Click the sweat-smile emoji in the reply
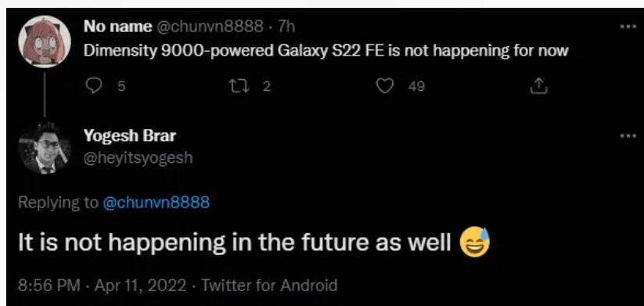The height and width of the screenshot is (306, 644). (475, 243)
